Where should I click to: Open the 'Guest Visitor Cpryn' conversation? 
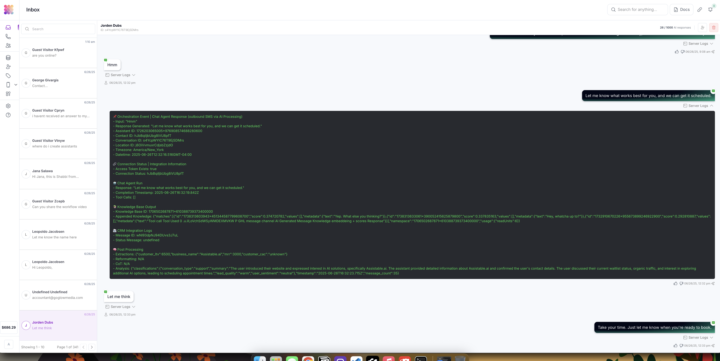point(58,113)
